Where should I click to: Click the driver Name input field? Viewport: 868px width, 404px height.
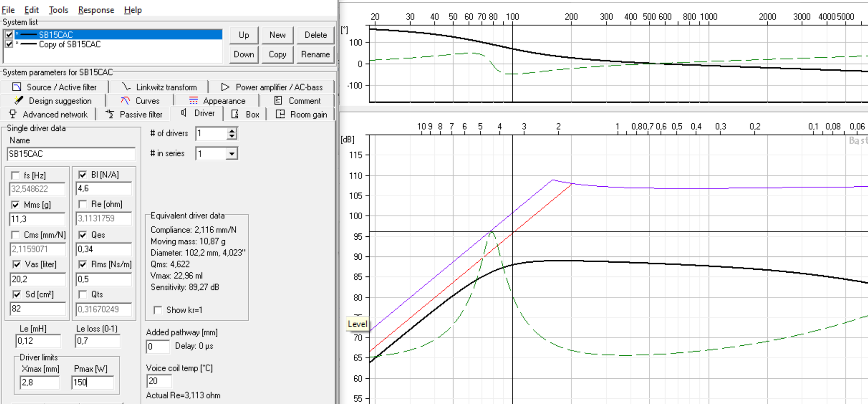71,154
